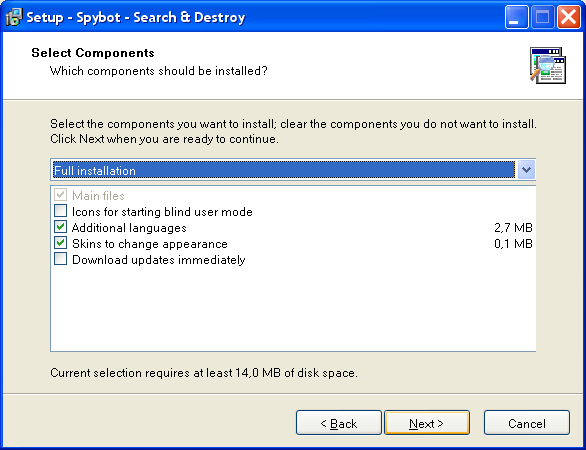Enable Icons for starting blind user mode

pyautogui.click(x=61, y=211)
